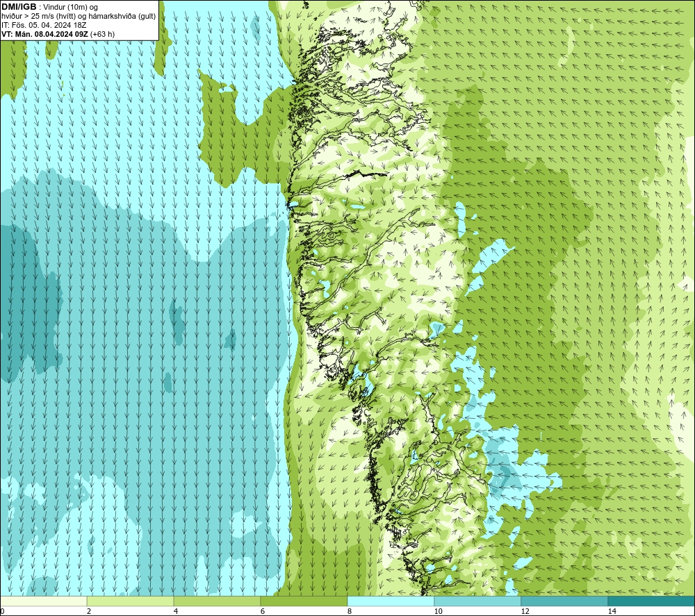Click the legend label '14'
The height and width of the screenshot is (616, 695).
click(612, 611)
